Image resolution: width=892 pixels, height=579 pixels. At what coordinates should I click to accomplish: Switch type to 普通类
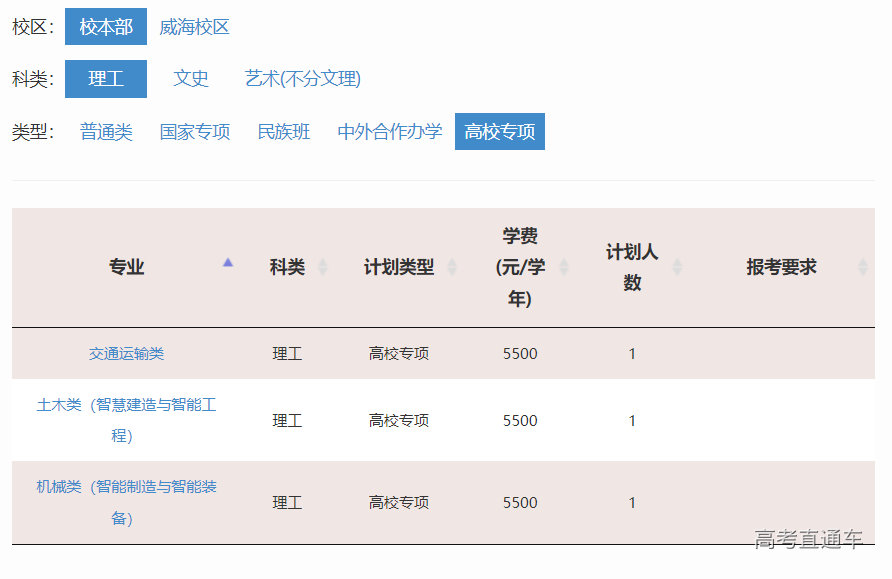[x=106, y=131]
